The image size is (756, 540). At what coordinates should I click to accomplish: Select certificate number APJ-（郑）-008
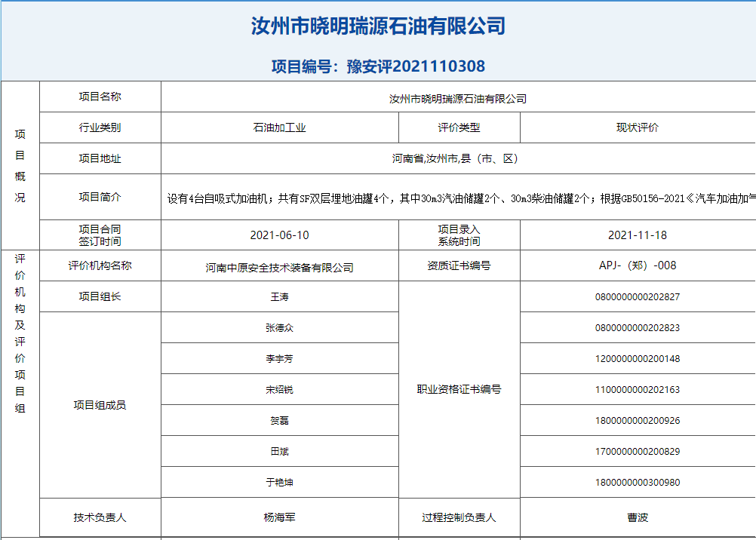[638, 265]
